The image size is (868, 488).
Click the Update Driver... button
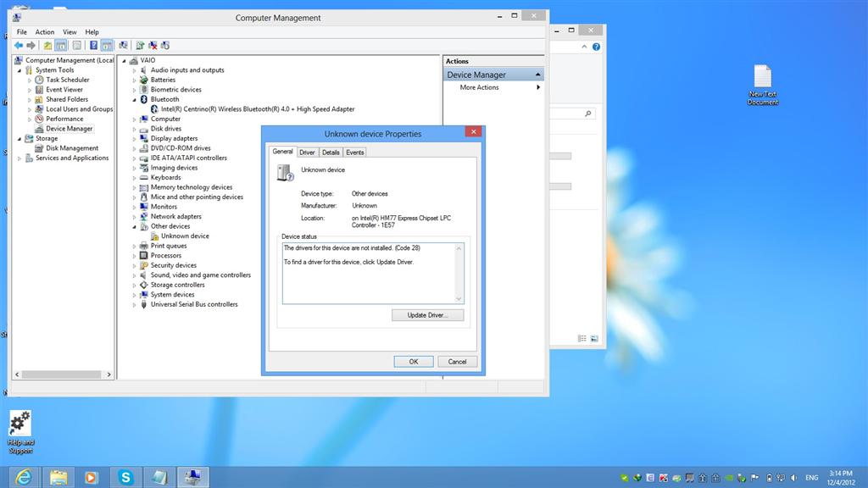tap(427, 315)
